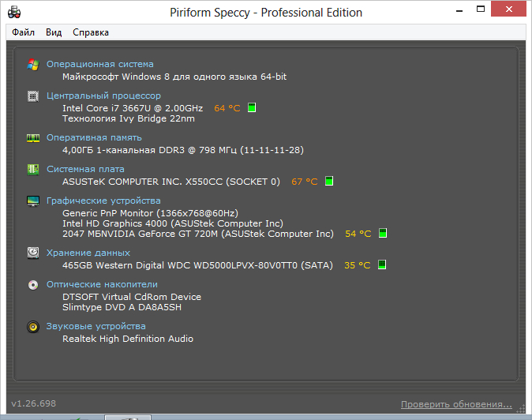Click the monitor graphics icon
Viewport: 532px width, 420px height.
click(x=33, y=201)
